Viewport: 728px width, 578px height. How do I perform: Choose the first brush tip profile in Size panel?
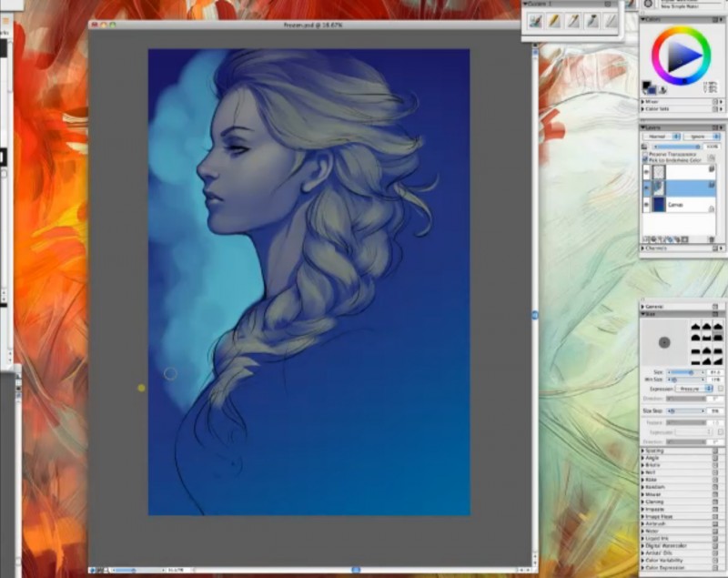(695, 327)
